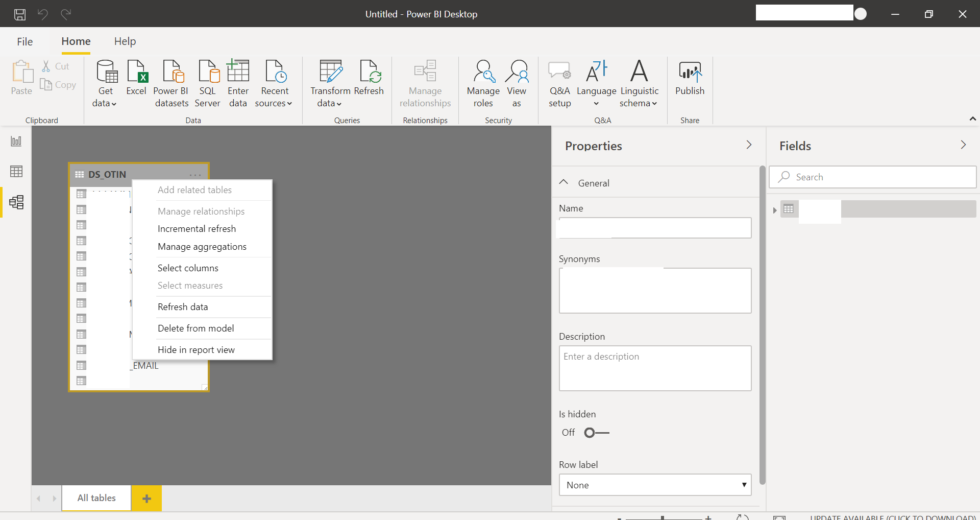Open DS_OTIN table more options ellipsis

[195, 175]
